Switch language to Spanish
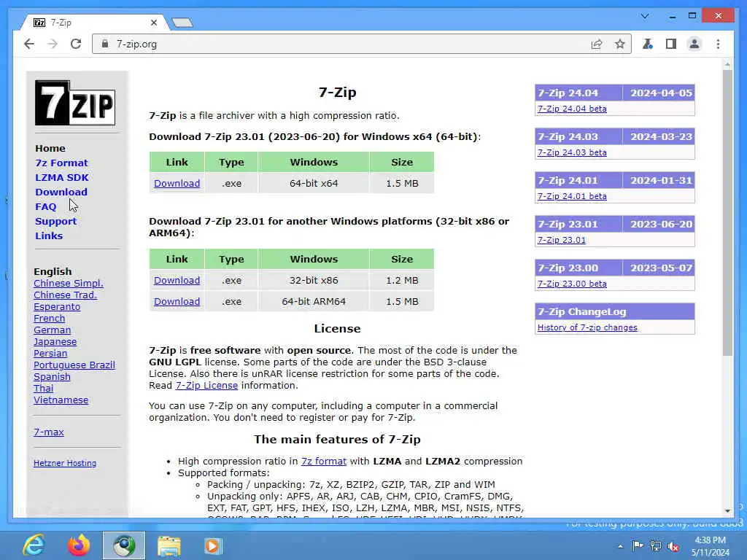The width and height of the screenshot is (747, 560). pyautogui.click(x=52, y=377)
